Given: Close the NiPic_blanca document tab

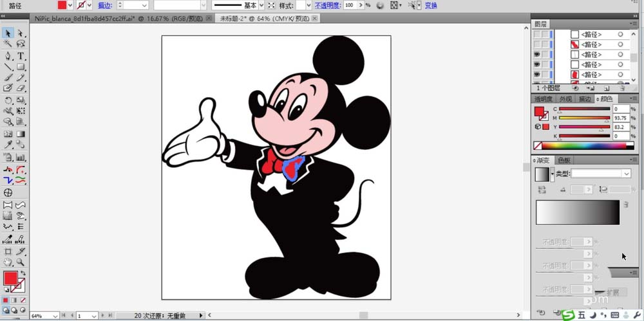Looking at the screenshot, I should coord(209,18).
